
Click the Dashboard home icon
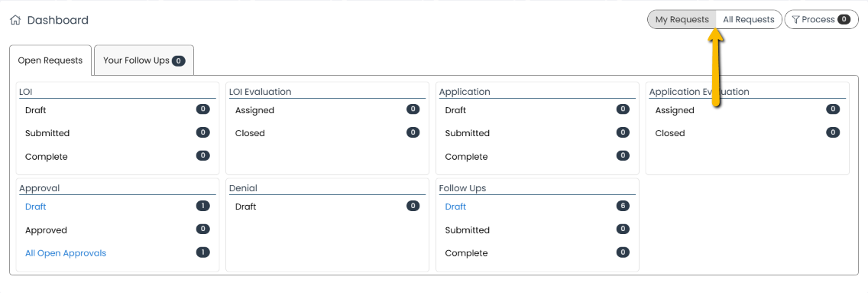pos(15,21)
